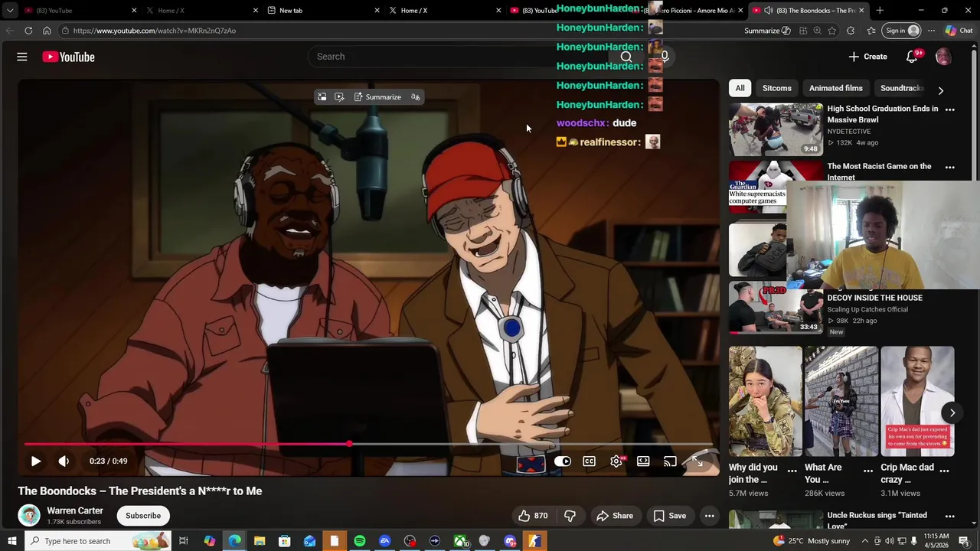Open Spotify from the taskbar
Image resolution: width=980 pixels, height=551 pixels.
tap(360, 541)
